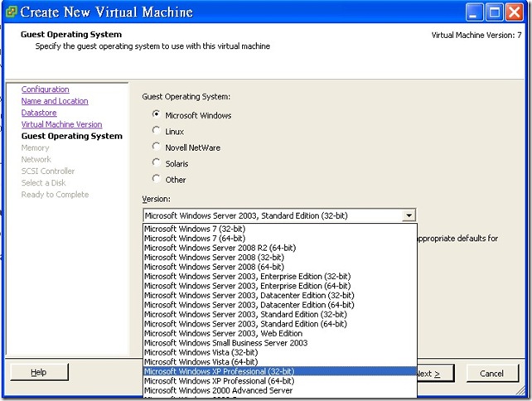Click the Guest Operating System step in the sidebar

(71, 136)
